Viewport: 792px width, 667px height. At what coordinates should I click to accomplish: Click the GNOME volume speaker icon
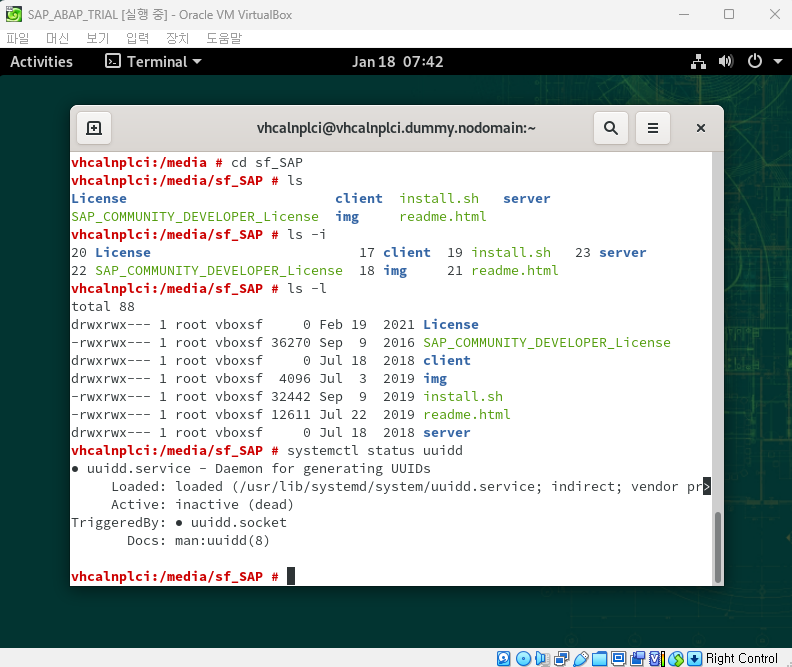[x=726, y=62]
